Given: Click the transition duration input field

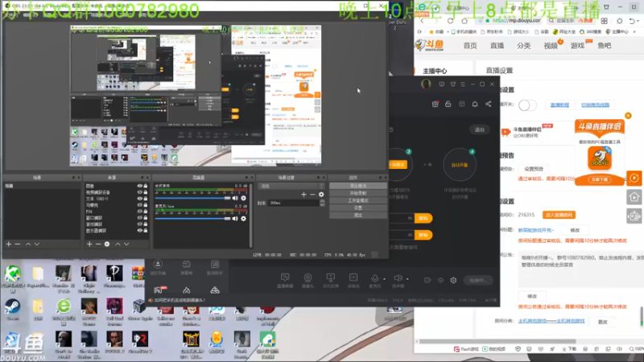Looking at the screenshot, I should (x=294, y=203).
